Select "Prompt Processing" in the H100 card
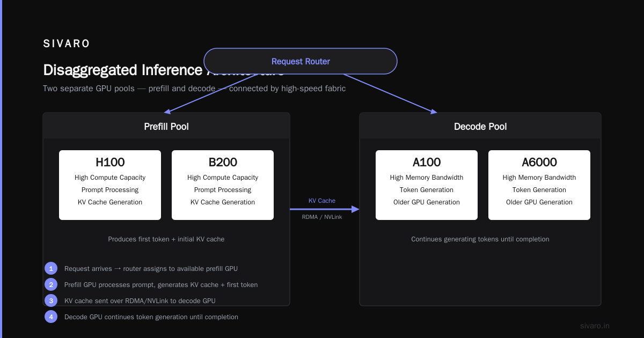The height and width of the screenshot is (338, 644). (x=110, y=190)
